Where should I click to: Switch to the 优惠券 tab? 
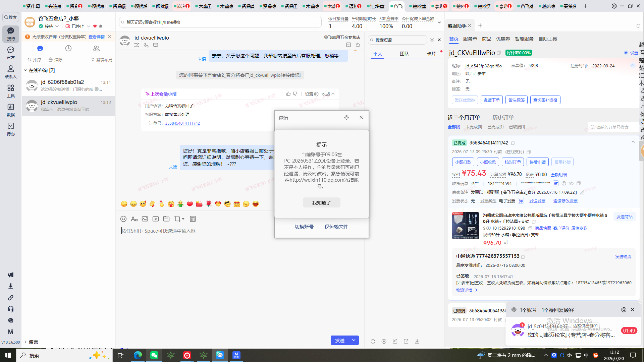(x=503, y=39)
